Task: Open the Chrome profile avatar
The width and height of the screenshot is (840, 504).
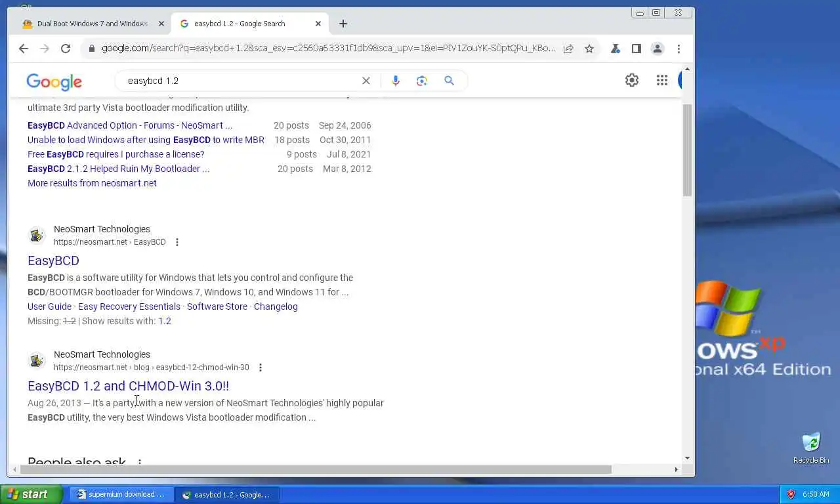Action: coord(657,49)
